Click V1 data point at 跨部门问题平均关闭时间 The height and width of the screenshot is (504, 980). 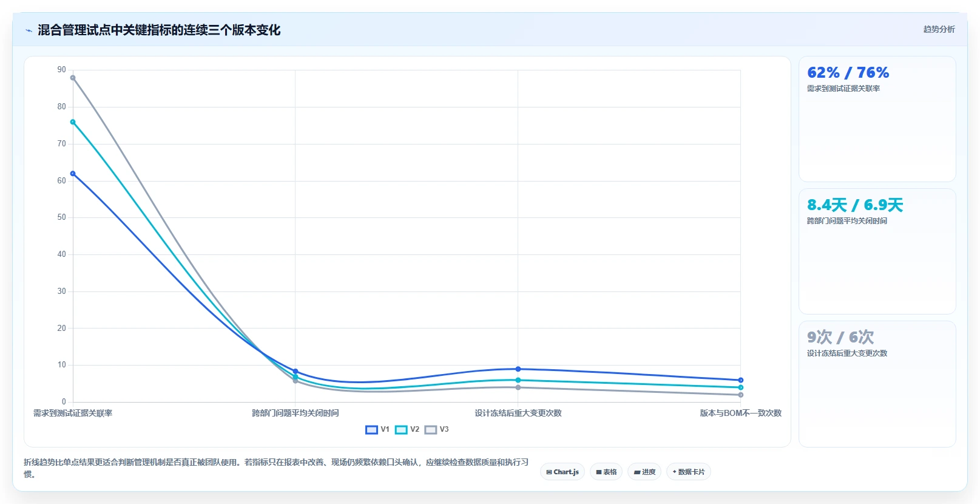click(x=296, y=371)
